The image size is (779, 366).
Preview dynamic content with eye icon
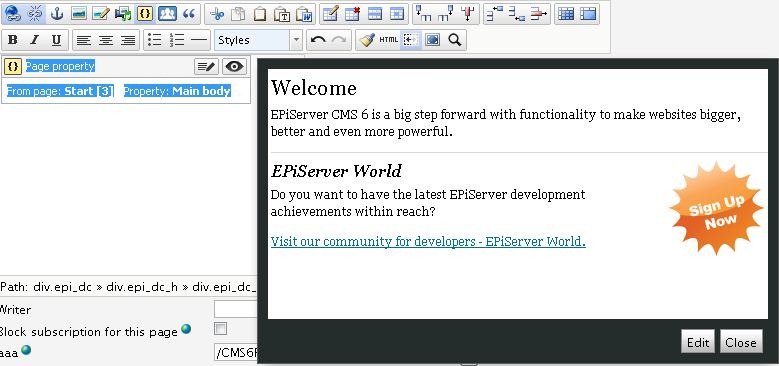click(x=234, y=67)
